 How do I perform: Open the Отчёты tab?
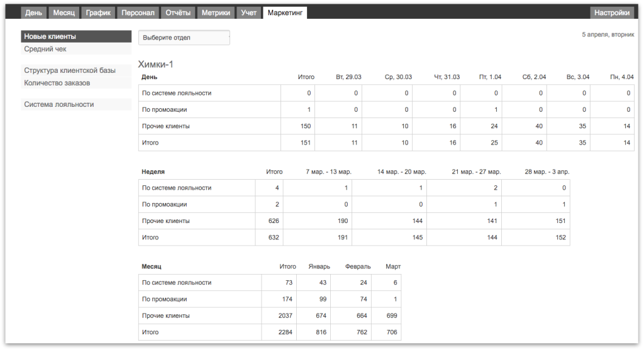pyautogui.click(x=178, y=13)
